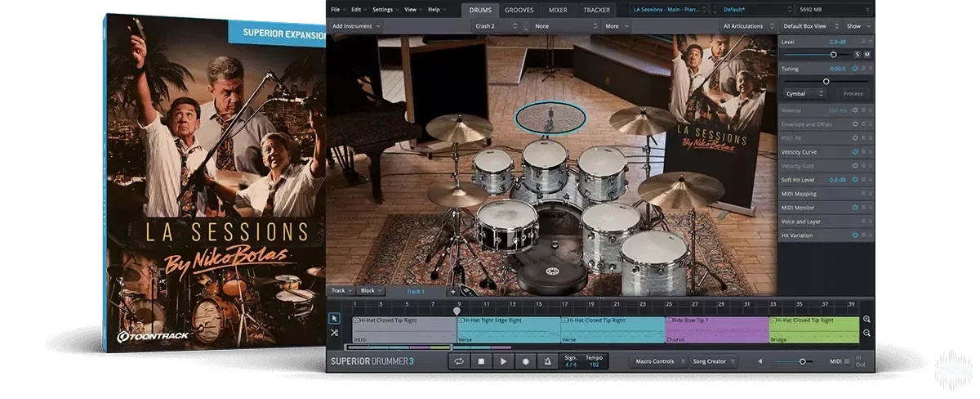
Task: Mute the instrument with M button
Action: tap(866, 54)
